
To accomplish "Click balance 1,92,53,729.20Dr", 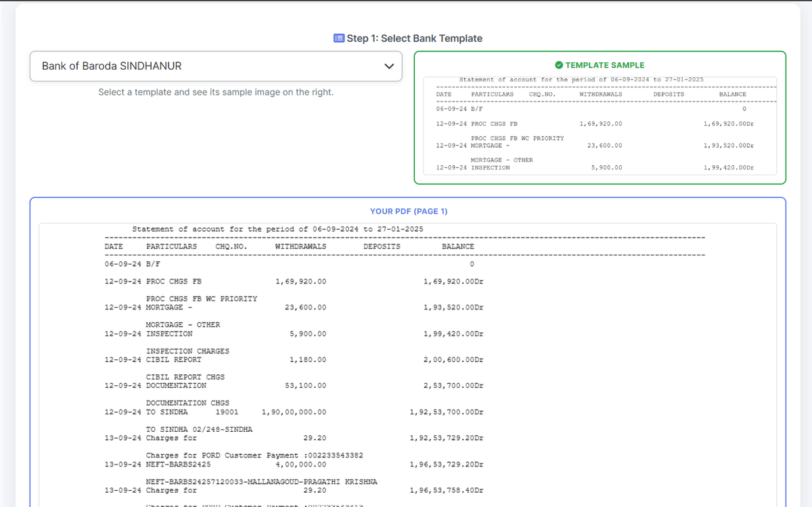I will tap(447, 438).
